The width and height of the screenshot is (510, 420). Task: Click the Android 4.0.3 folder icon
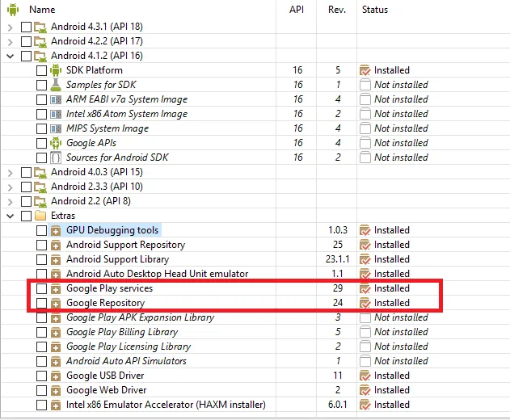[x=40, y=172]
